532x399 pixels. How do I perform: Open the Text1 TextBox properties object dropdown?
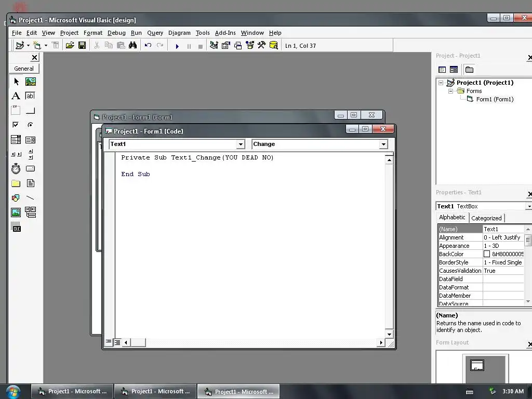(528, 206)
